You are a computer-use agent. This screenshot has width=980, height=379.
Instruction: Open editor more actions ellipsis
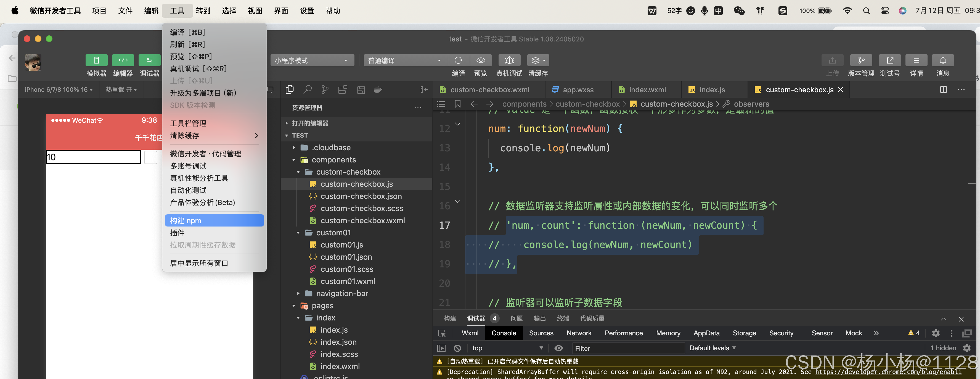tap(961, 90)
